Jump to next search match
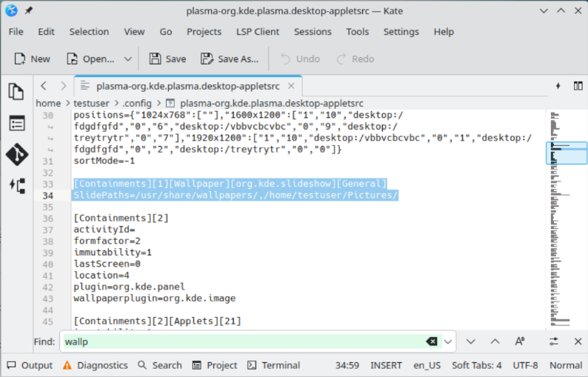 [471, 341]
